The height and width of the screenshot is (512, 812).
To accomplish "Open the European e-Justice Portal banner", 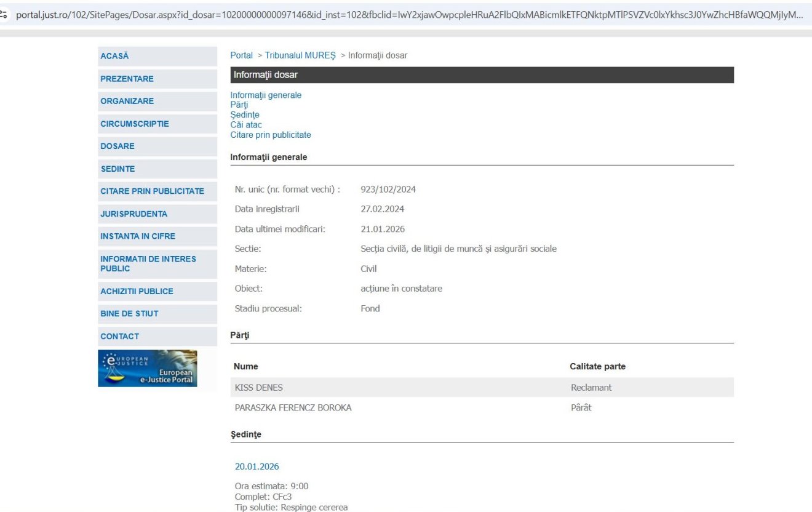I will (x=148, y=368).
